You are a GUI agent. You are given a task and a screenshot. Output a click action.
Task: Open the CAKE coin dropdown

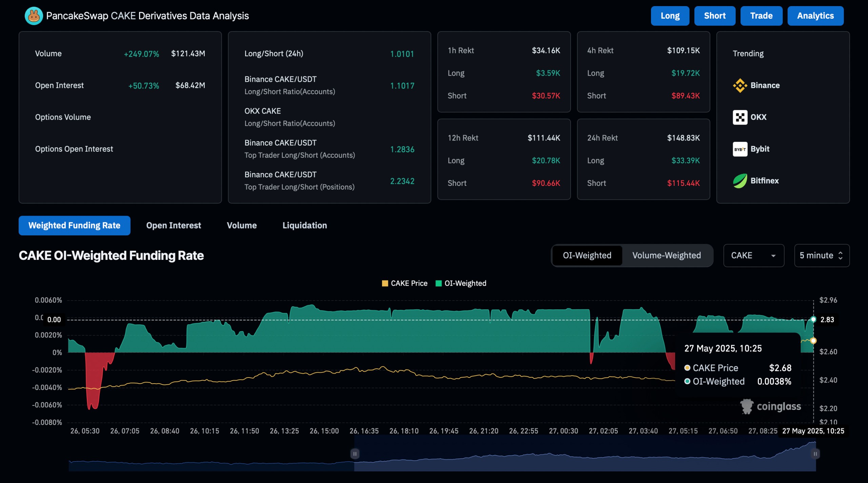point(753,255)
